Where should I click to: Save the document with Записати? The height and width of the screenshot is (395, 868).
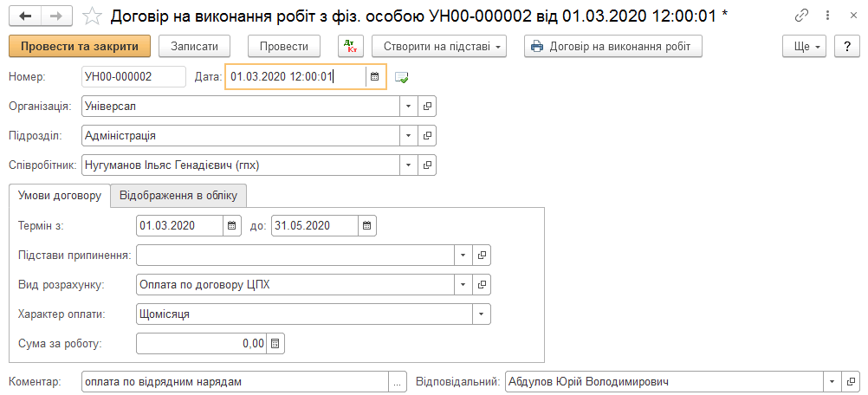point(194,47)
